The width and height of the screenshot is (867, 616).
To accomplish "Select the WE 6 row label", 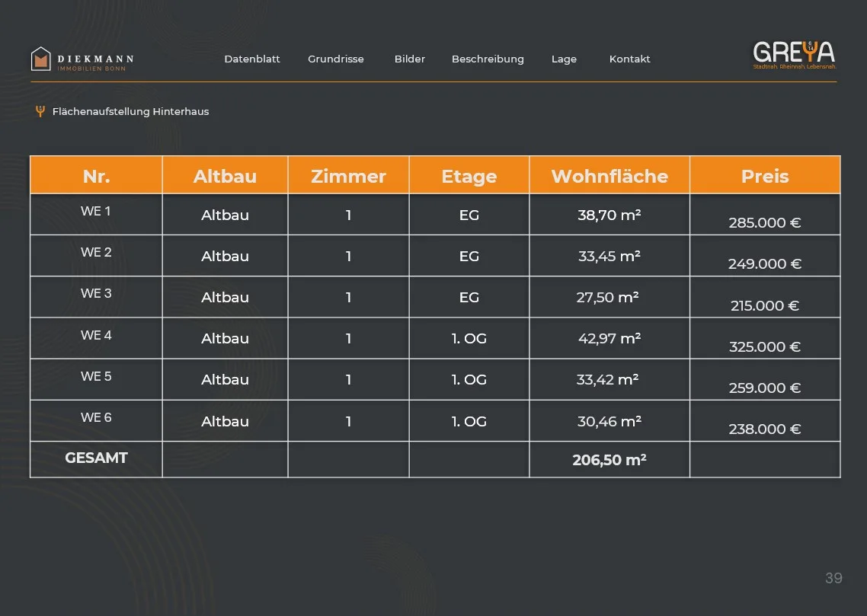I will point(96,418).
